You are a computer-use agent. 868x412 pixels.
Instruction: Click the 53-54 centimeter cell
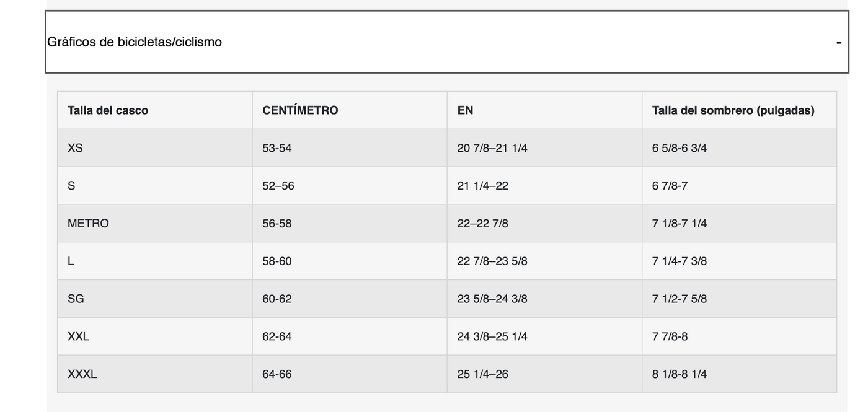[277, 148]
